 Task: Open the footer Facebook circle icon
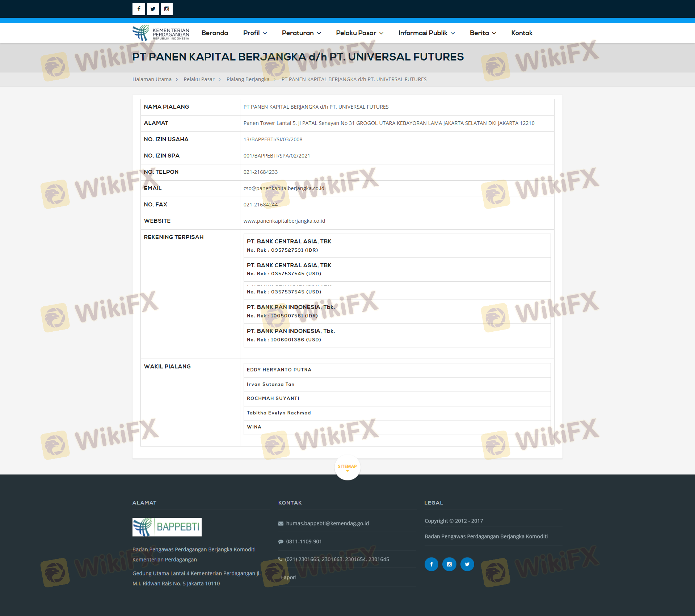click(431, 564)
